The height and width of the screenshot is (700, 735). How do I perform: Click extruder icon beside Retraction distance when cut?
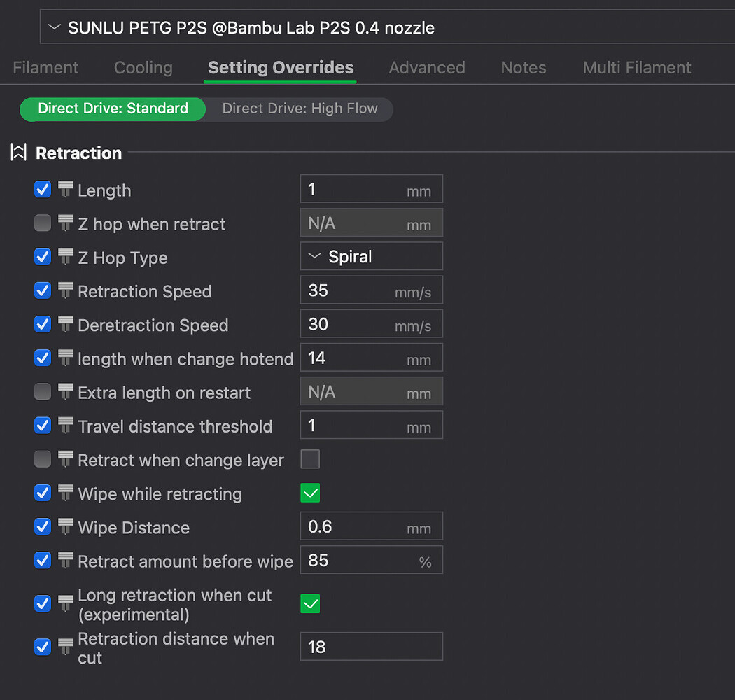(x=65, y=647)
